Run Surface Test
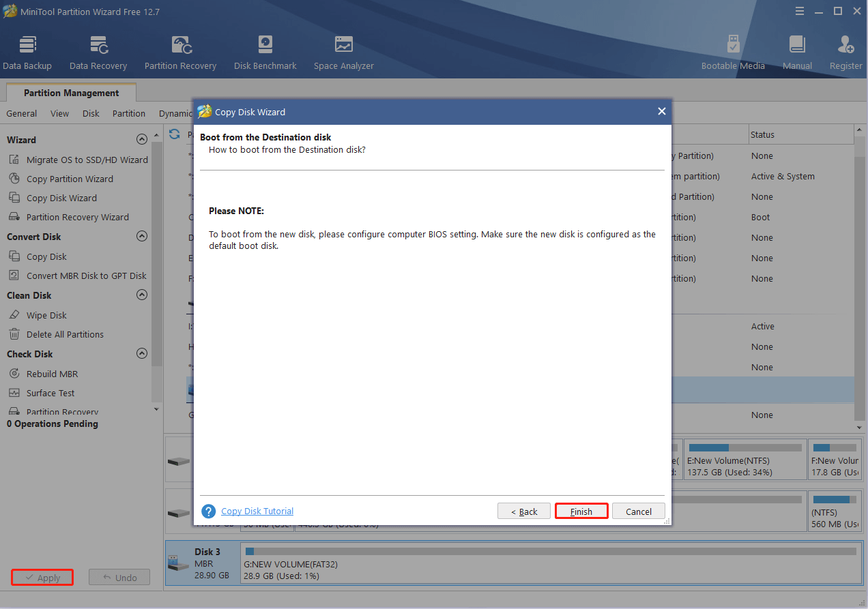868x609 pixels. pos(42,393)
